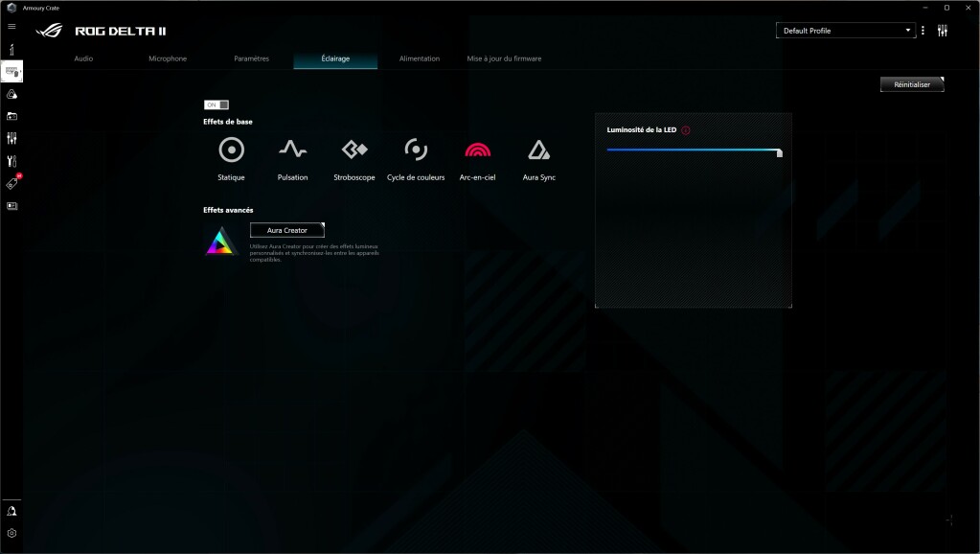This screenshot has height=554, width=980.
Task: Select the Cycle de couleurs effect
Action: pos(416,159)
